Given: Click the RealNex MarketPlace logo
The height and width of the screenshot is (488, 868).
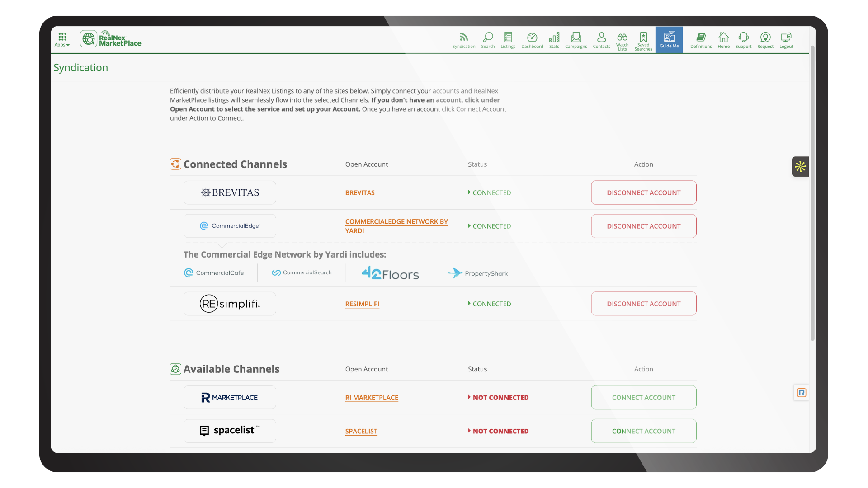Looking at the screenshot, I should (111, 39).
